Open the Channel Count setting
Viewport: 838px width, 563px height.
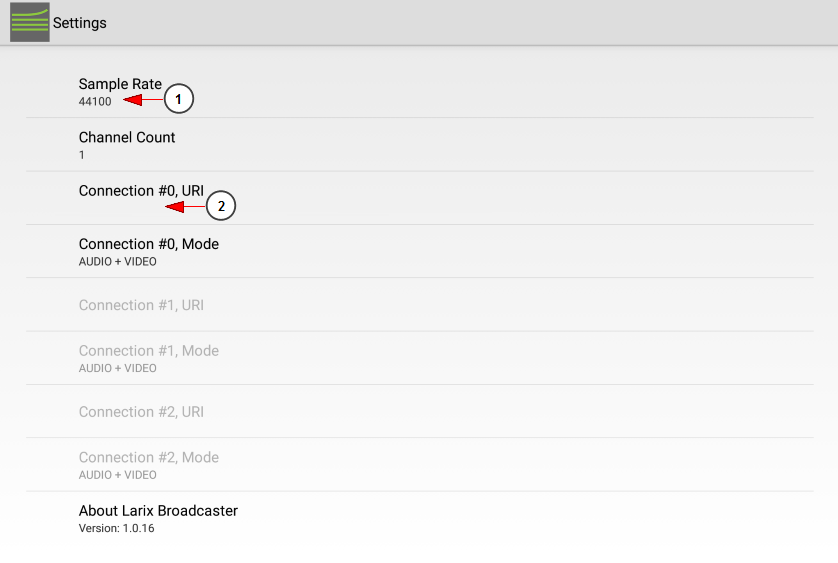pyautogui.click(x=420, y=145)
